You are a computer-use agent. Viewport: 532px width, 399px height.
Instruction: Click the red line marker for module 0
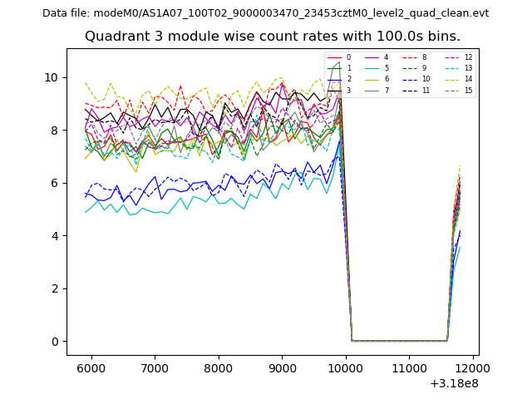[336, 57]
